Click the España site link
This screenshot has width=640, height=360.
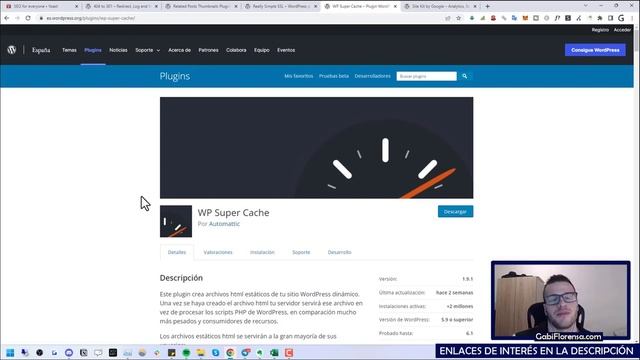[41, 50]
